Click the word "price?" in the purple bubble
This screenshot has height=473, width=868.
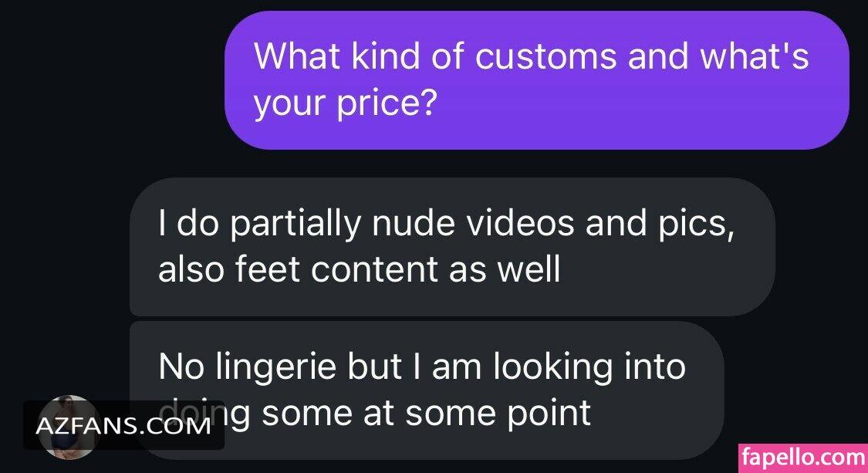387,103
